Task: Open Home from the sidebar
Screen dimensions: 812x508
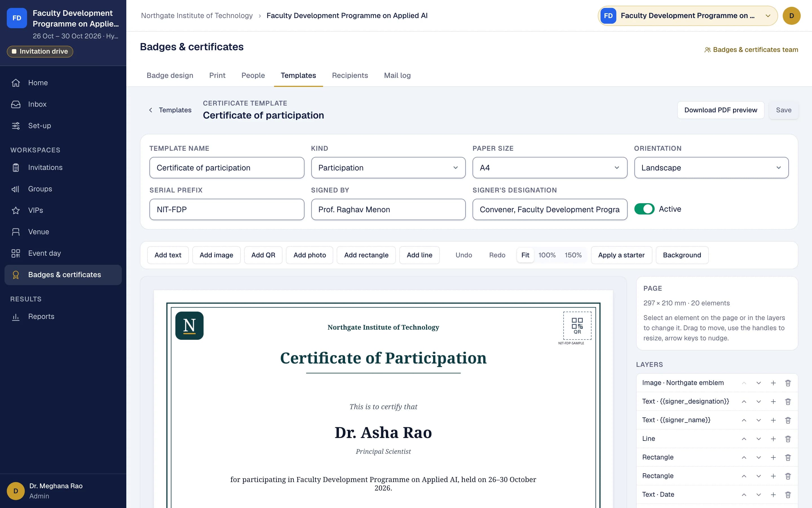Action: point(63,83)
